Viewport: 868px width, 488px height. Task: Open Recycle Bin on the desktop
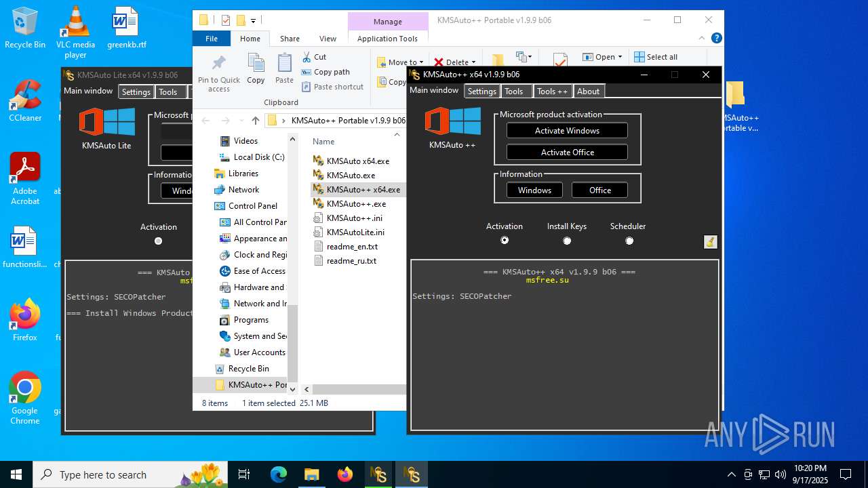click(x=25, y=28)
